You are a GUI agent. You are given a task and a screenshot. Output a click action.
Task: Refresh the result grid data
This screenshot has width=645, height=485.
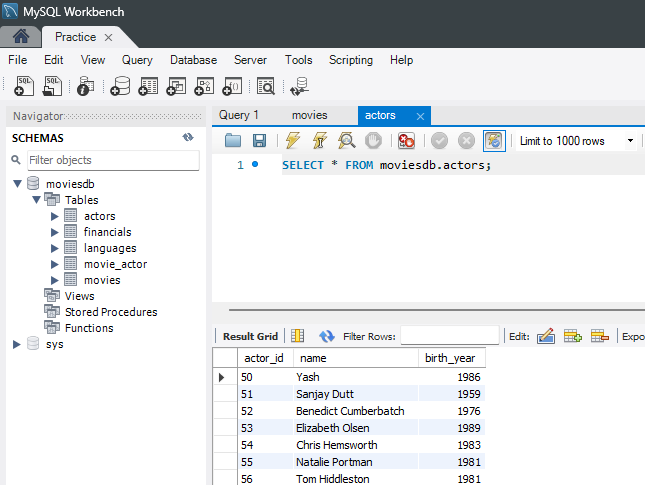pyautogui.click(x=327, y=336)
